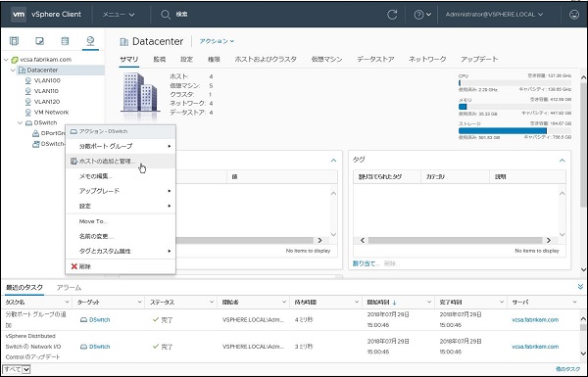The width and height of the screenshot is (588, 377).
Task: Open 設定 submenu in context menu
Action: tap(121, 206)
